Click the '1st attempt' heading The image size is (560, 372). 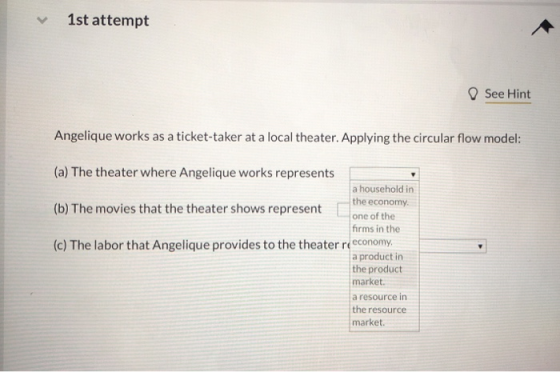click(108, 20)
